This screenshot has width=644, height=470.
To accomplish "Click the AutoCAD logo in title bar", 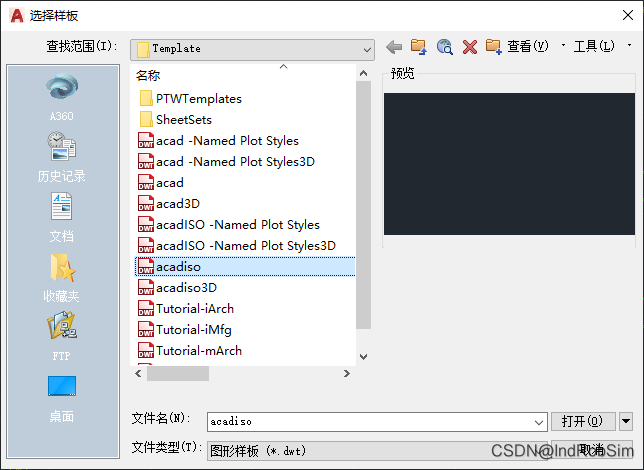I will pos(16,16).
